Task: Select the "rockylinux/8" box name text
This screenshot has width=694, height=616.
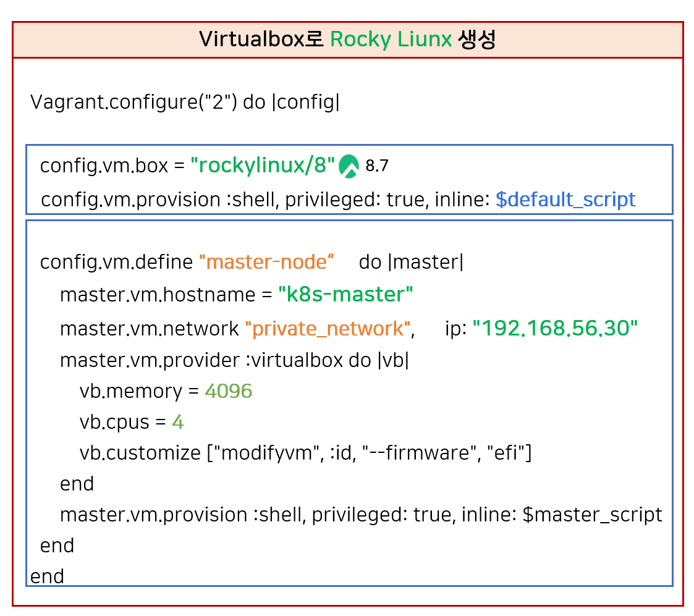Action: point(263,166)
